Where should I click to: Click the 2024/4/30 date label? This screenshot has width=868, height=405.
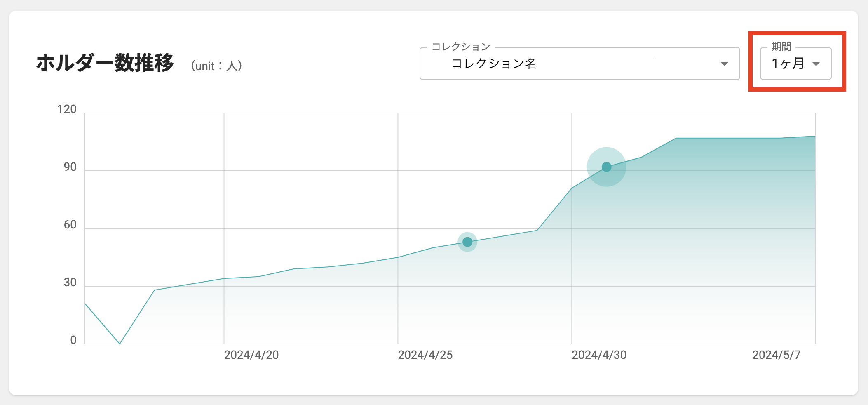coord(599,355)
